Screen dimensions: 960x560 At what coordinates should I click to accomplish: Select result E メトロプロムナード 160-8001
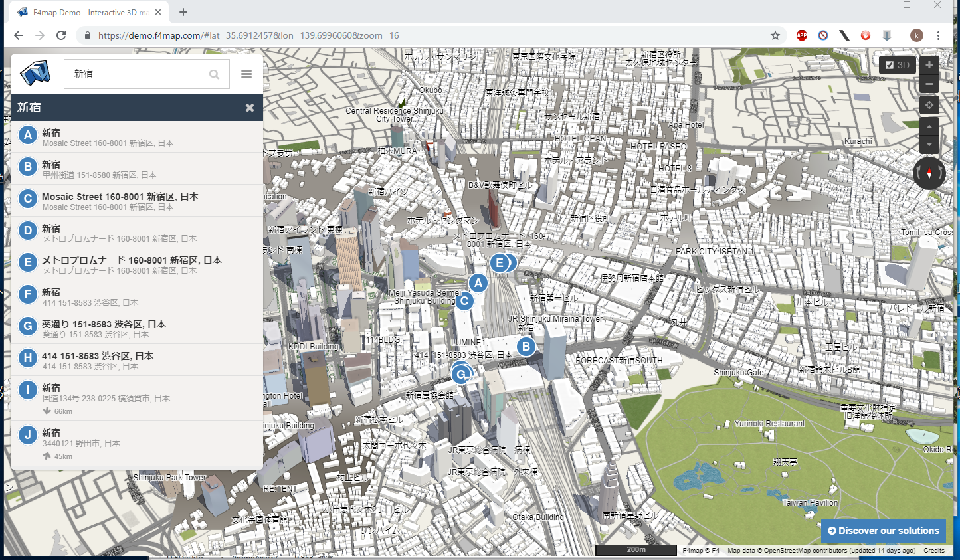tap(137, 264)
